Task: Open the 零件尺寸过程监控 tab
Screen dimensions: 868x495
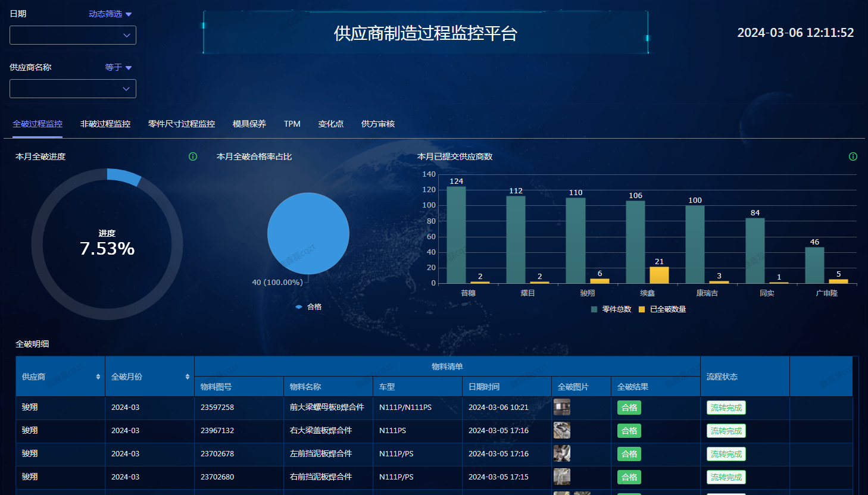Action: coord(181,124)
